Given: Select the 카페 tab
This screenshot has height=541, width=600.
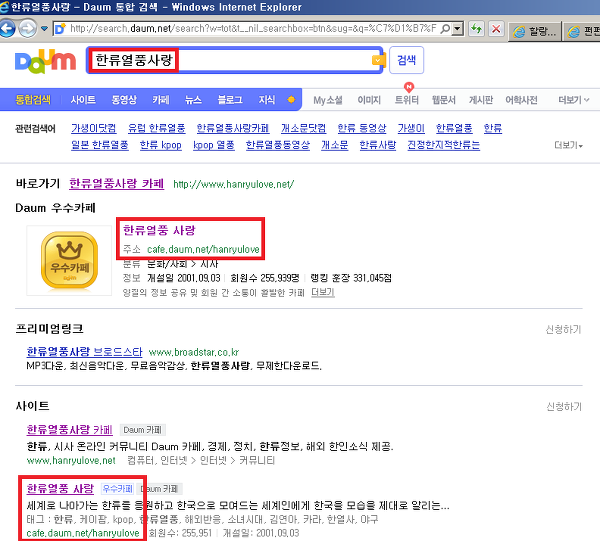Looking at the screenshot, I should pos(161,100).
